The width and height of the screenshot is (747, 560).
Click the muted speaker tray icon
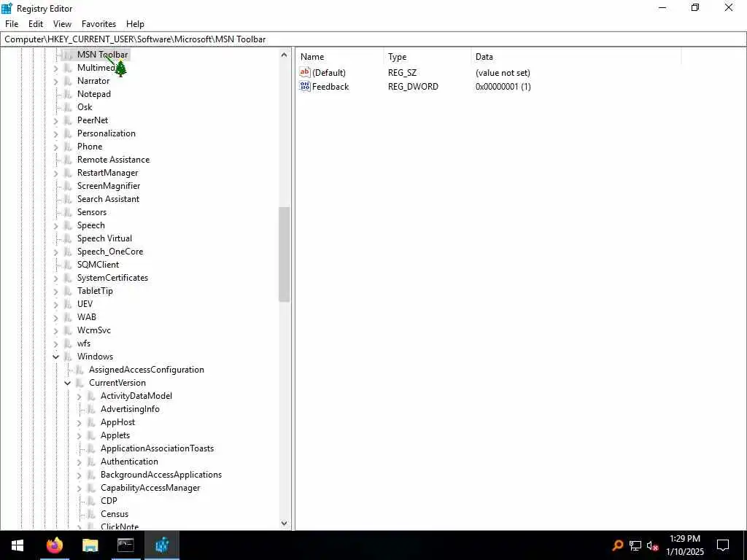[x=653, y=545]
